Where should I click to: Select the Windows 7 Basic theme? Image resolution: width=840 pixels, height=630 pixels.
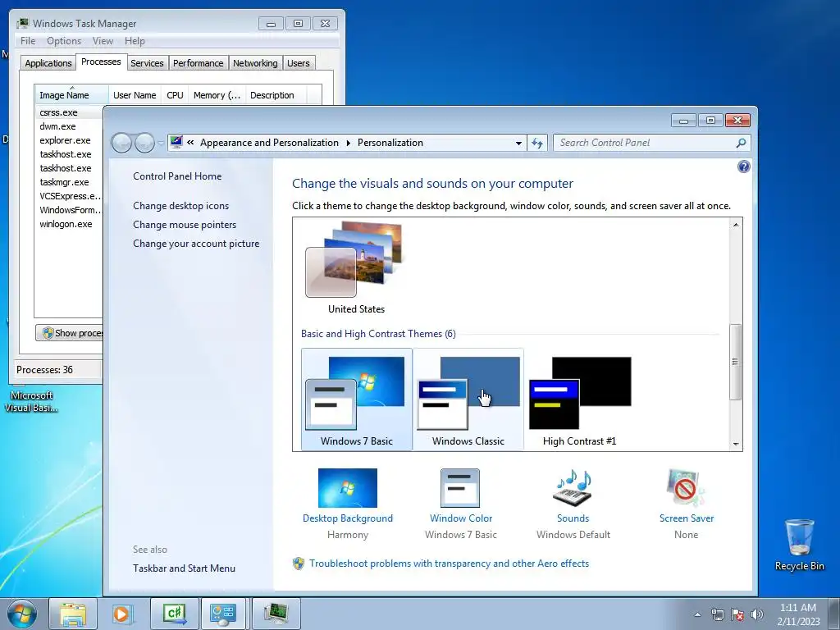pyautogui.click(x=357, y=399)
